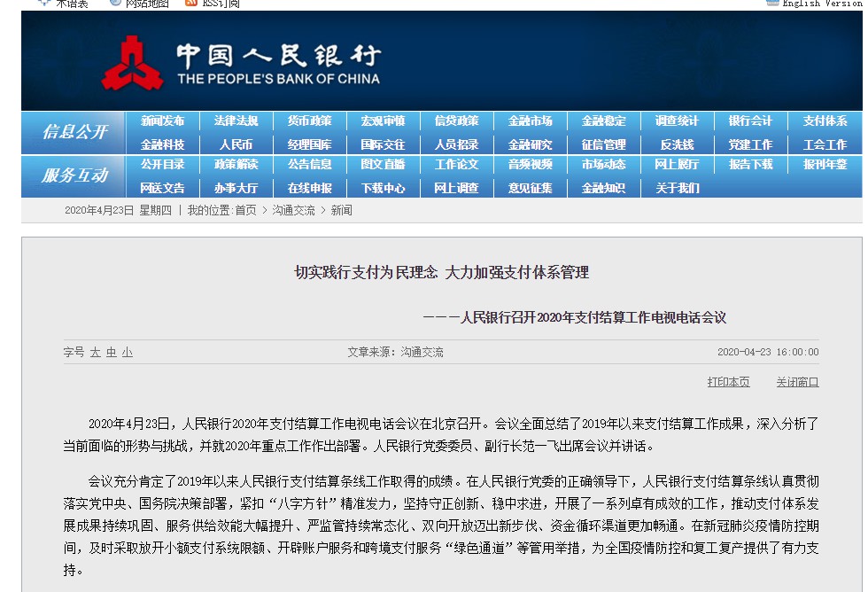Go to 音频视频 page
Image resolution: width=868 pixels, height=592 pixels.
tap(531, 165)
